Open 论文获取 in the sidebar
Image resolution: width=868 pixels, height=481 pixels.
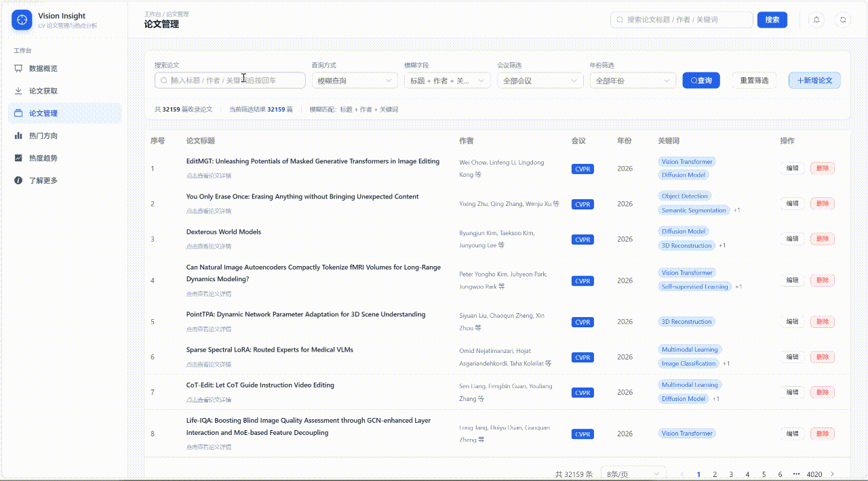point(64,91)
